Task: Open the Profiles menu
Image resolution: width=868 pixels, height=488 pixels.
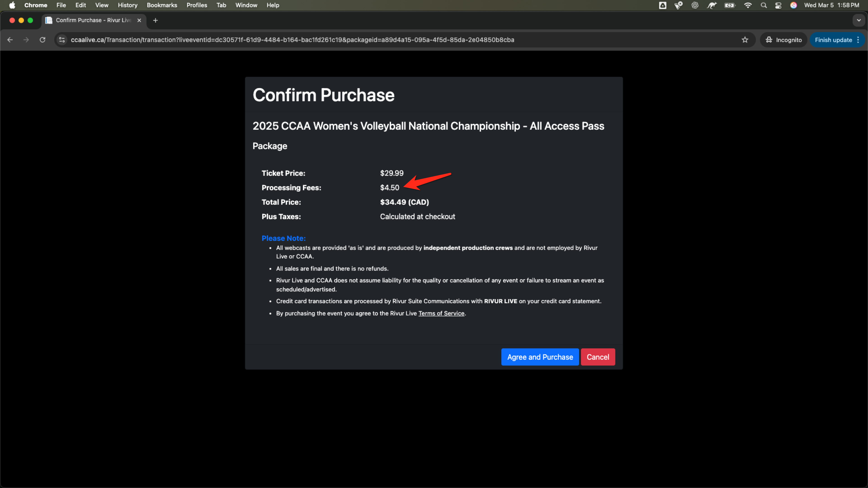Action: click(197, 5)
